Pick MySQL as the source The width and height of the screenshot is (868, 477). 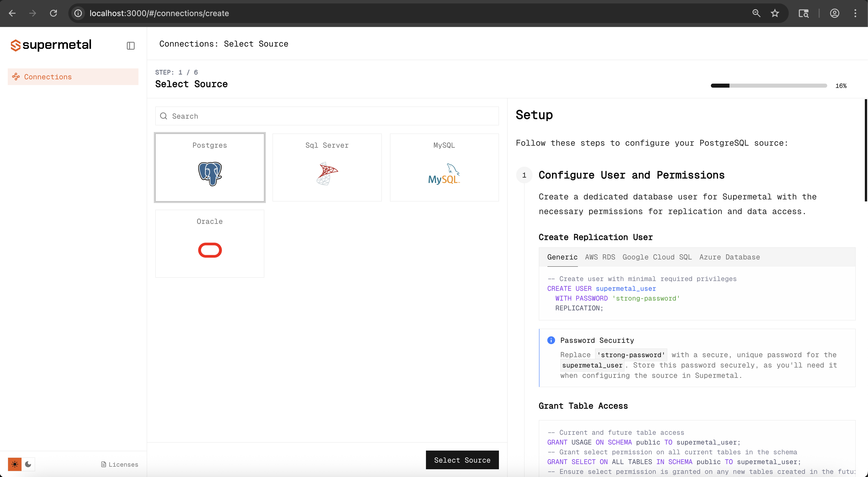click(444, 167)
